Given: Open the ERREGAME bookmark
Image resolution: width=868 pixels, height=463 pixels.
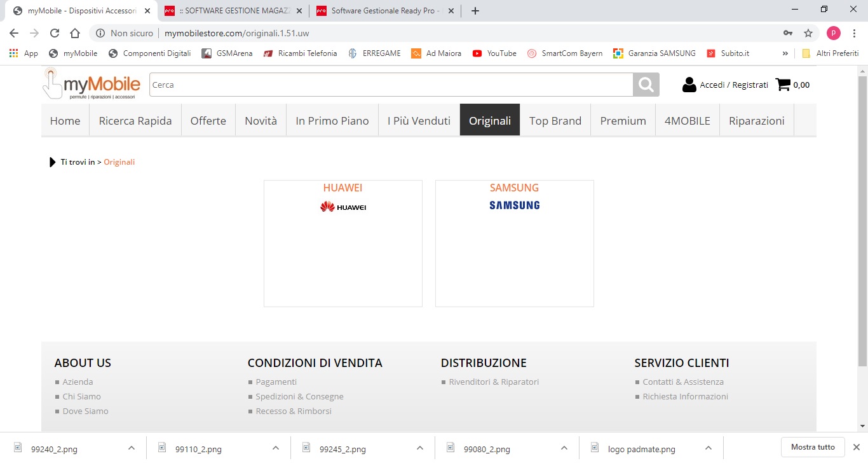Looking at the screenshot, I should [374, 53].
